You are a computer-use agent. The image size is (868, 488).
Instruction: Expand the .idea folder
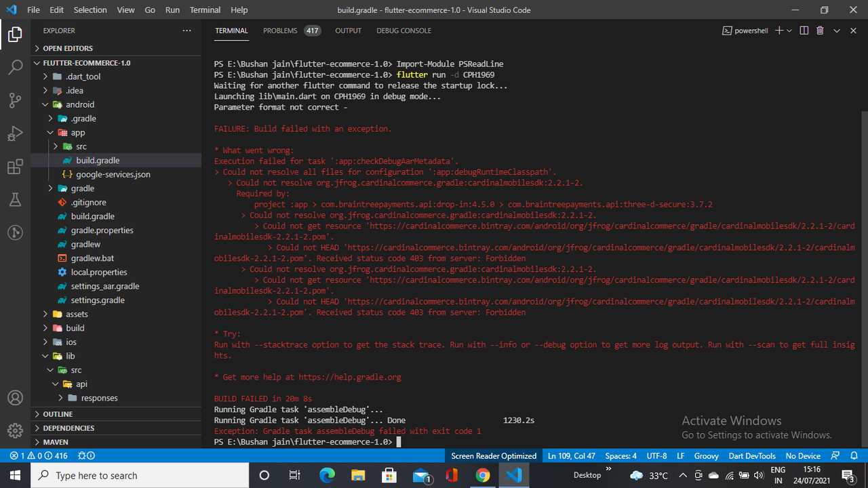point(116,91)
